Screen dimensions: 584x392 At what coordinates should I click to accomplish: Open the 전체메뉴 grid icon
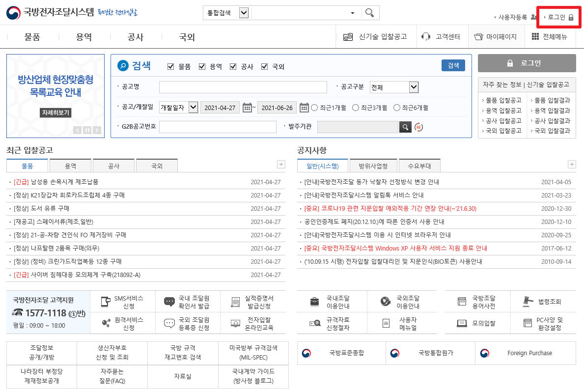[535, 36]
